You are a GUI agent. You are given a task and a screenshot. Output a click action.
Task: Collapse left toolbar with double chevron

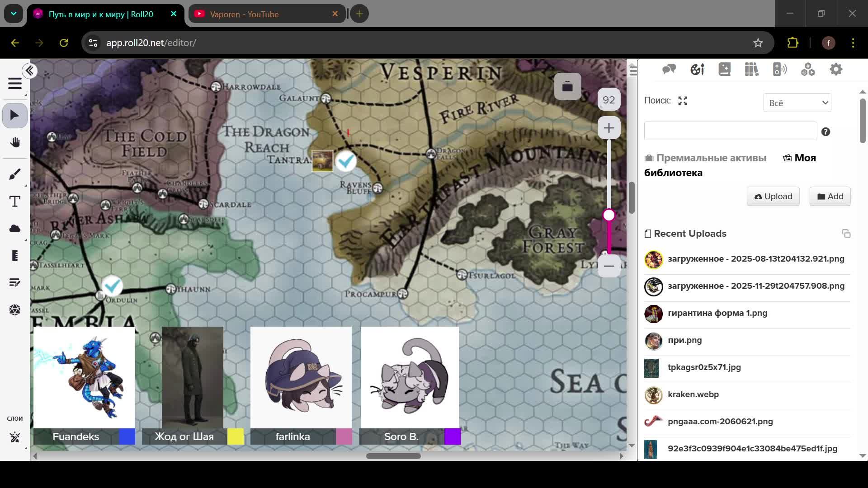(30, 71)
